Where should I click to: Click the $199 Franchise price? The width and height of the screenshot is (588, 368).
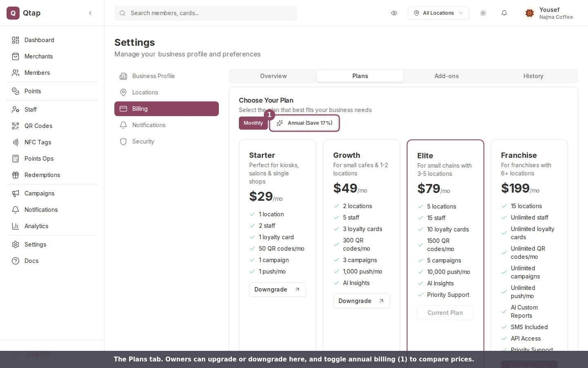pyautogui.click(x=515, y=188)
